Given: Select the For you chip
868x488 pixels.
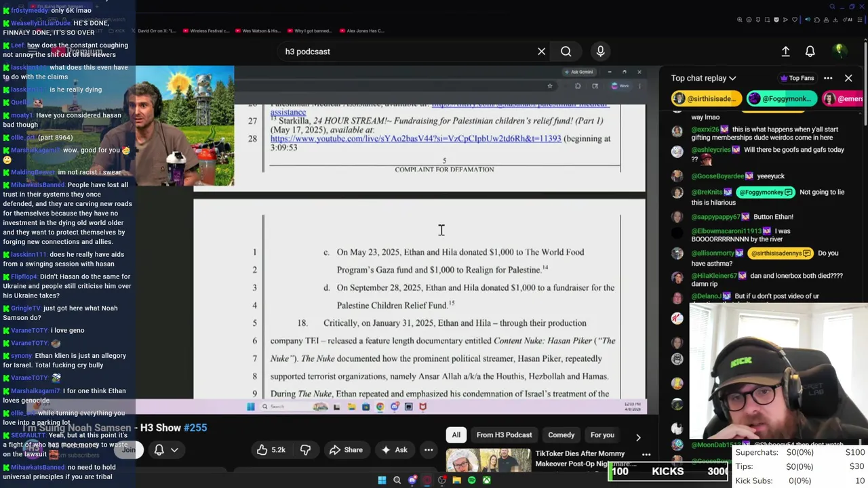Looking at the screenshot, I should (x=602, y=435).
